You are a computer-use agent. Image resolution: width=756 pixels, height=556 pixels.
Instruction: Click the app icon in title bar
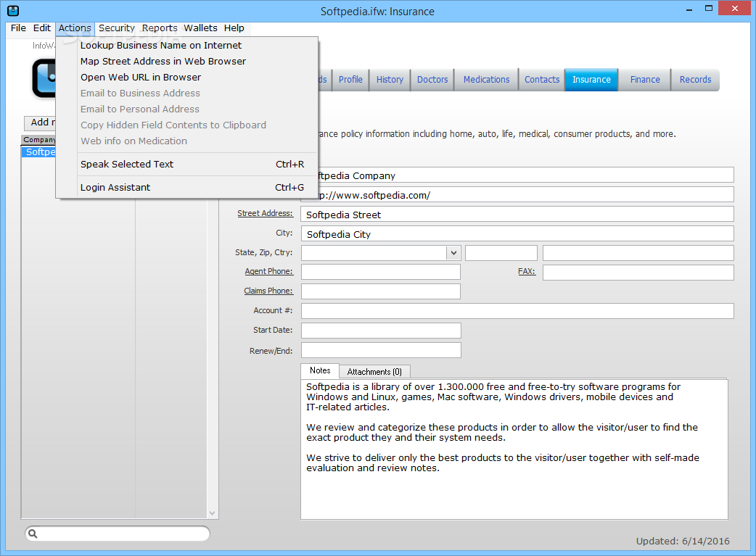point(13,10)
